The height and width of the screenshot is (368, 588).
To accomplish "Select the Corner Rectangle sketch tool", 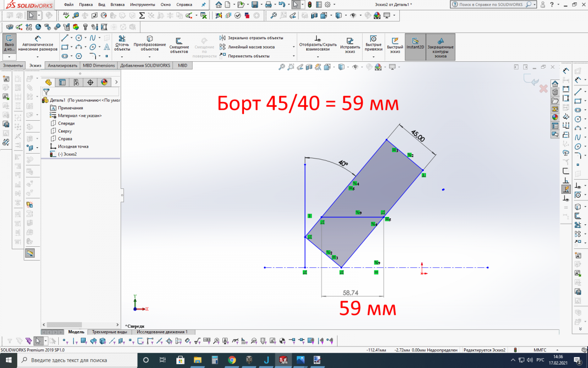I will point(64,47).
